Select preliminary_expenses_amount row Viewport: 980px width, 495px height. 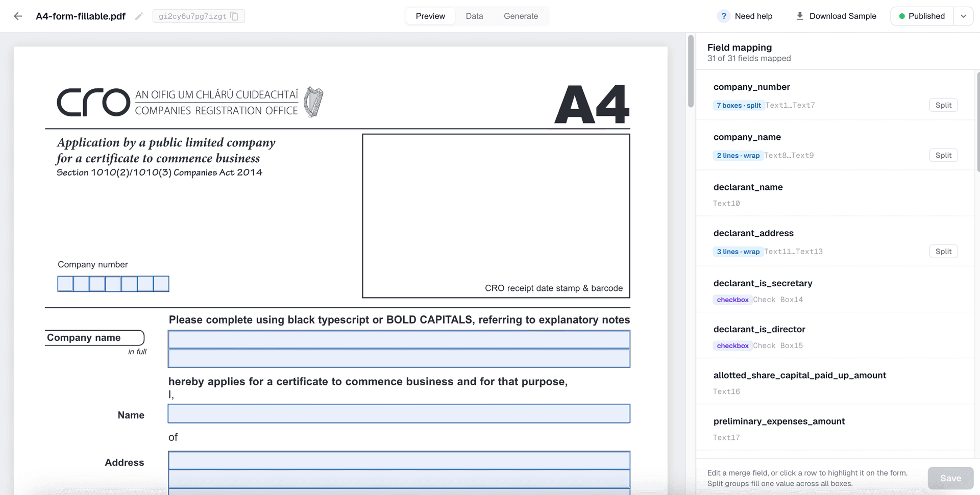coord(836,428)
